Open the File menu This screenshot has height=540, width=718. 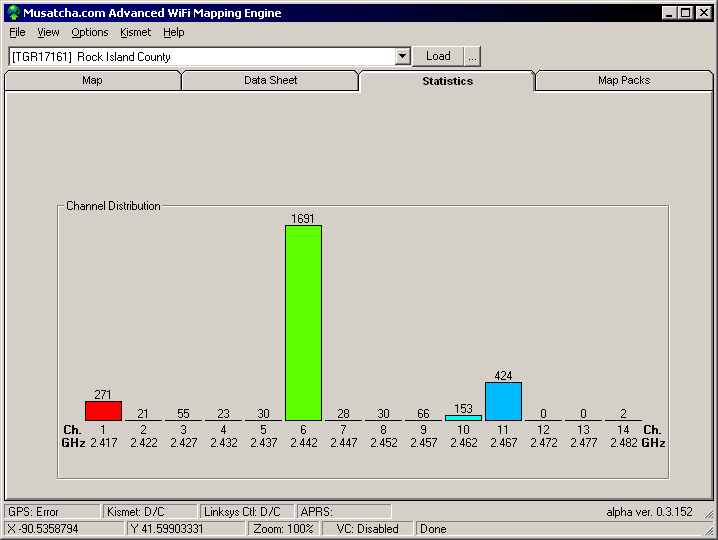pos(17,32)
